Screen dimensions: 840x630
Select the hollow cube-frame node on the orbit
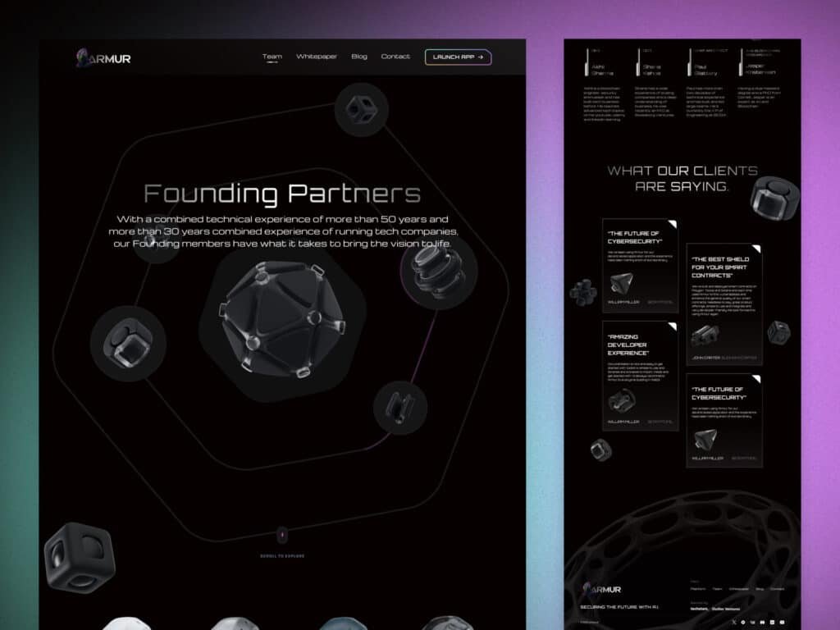[x=362, y=109]
